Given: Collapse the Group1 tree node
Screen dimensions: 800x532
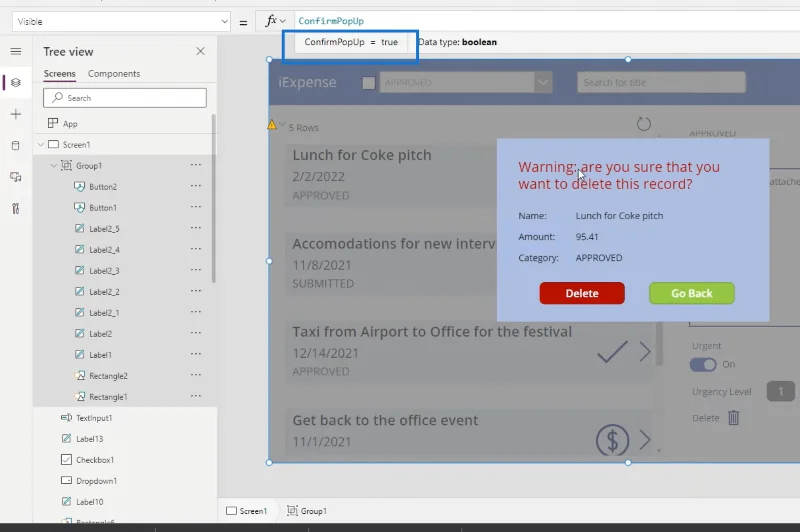Looking at the screenshot, I should click(54, 165).
